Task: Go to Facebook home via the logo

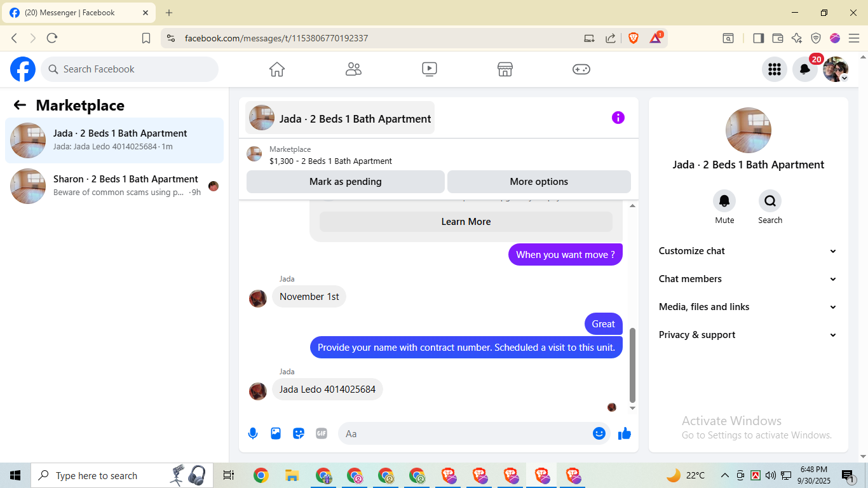Action: 23,69
